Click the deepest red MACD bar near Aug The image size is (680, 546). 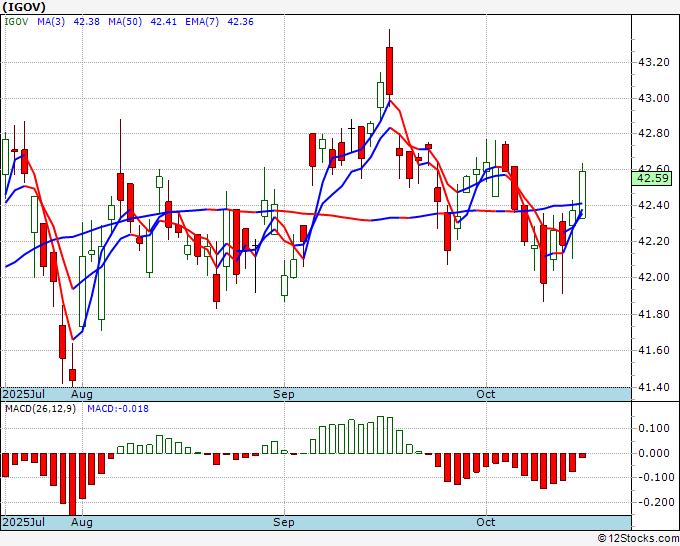point(72,484)
